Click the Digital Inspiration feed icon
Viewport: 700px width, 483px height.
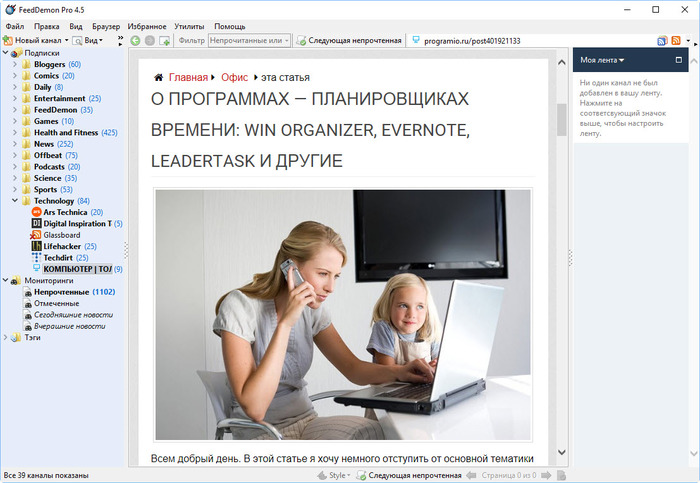pos(37,223)
